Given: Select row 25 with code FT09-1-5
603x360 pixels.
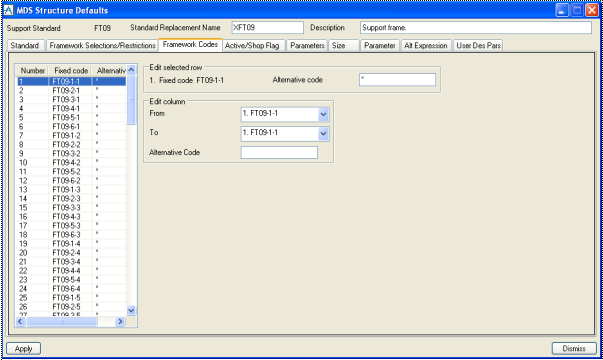Looking at the screenshot, I should [71, 298].
